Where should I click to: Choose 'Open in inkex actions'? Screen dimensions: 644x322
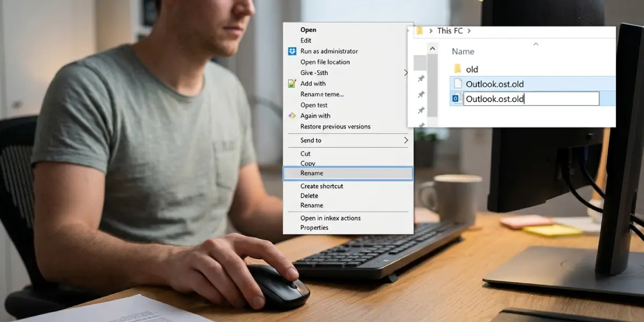(331, 218)
